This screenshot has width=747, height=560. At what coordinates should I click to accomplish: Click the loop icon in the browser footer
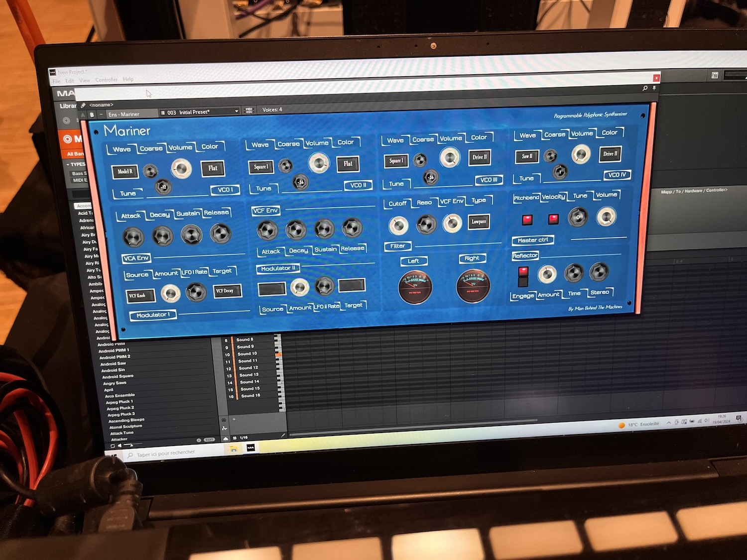113,446
